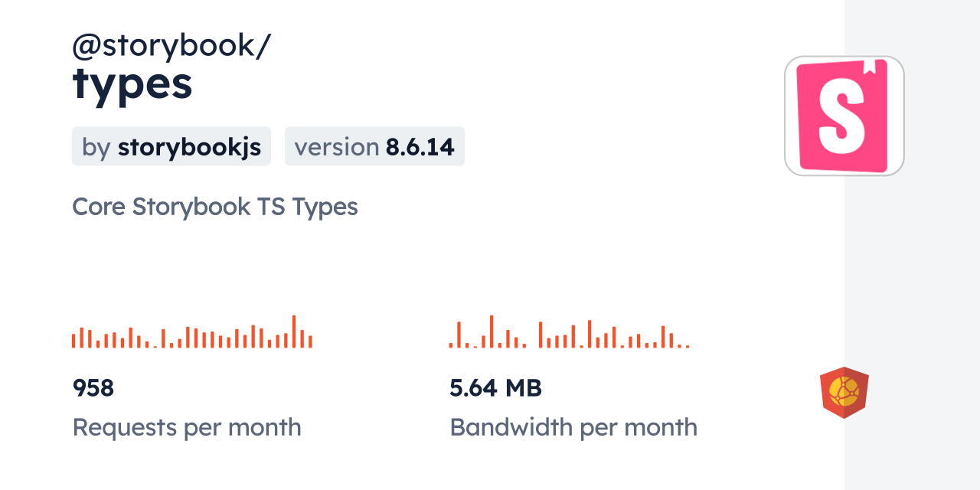Click the "Requests per month" label
The image size is (980, 490).
pyautogui.click(x=187, y=427)
